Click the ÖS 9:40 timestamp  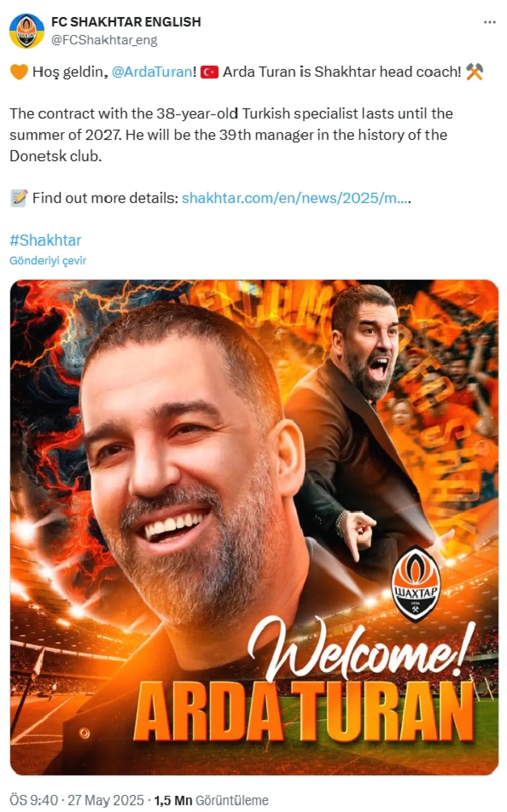(x=34, y=800)
